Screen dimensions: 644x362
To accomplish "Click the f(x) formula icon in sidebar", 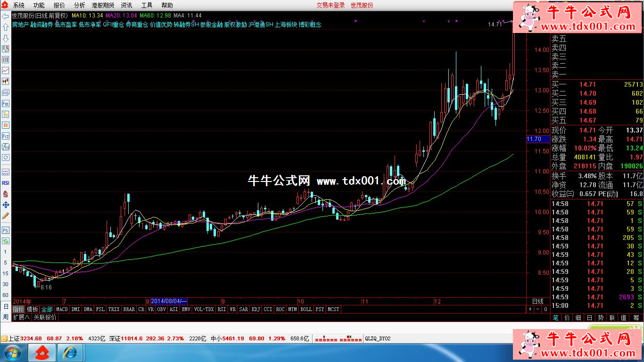I will point(6,147).
